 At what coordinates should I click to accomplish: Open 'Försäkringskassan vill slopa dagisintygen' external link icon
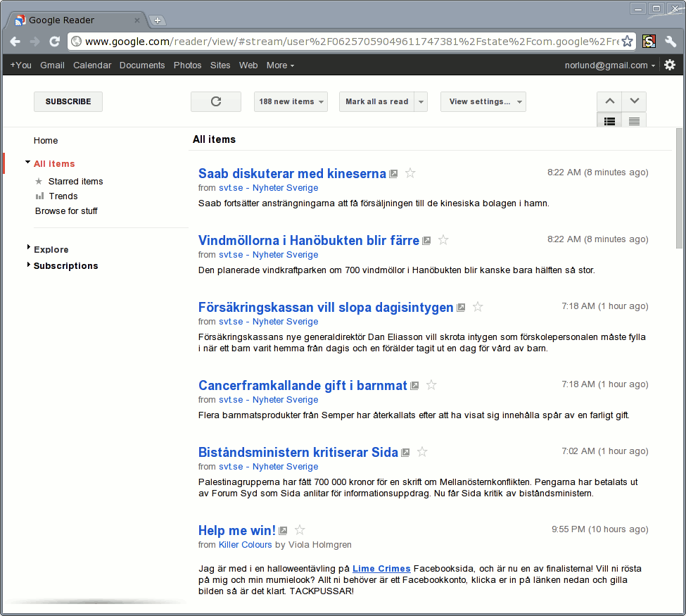(x=461, y=308)
